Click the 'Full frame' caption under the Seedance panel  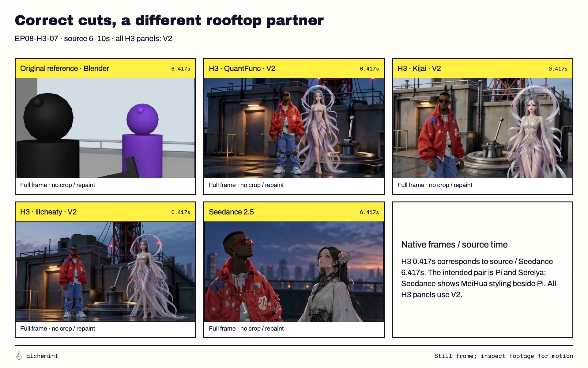tap(246, 328)
